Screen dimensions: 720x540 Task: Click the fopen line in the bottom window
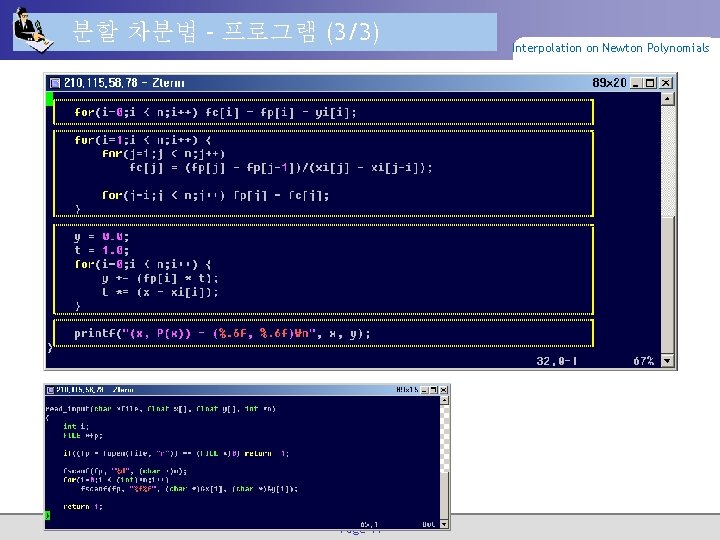click(176, 454)
